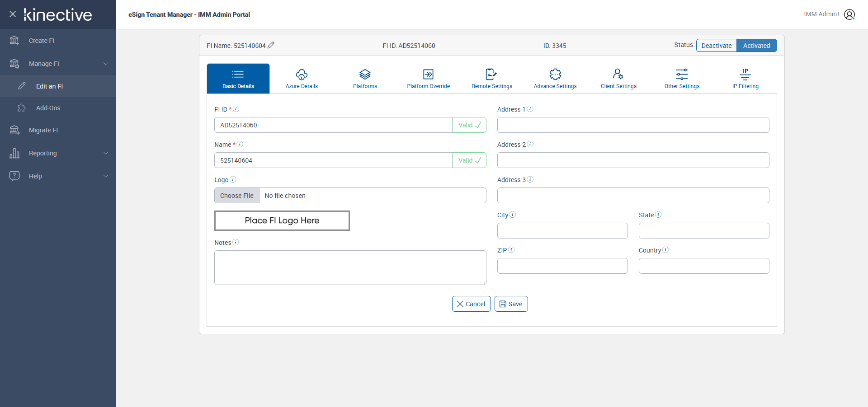
Task: Open the user profile avatar icon
Action: 849,14
